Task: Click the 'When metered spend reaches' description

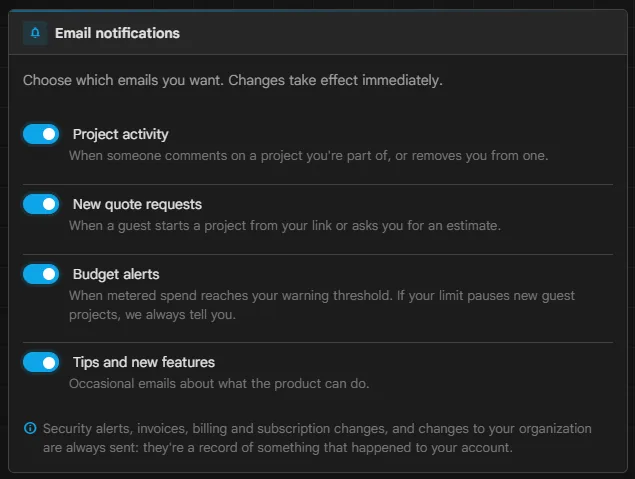Action: (322, 305)
